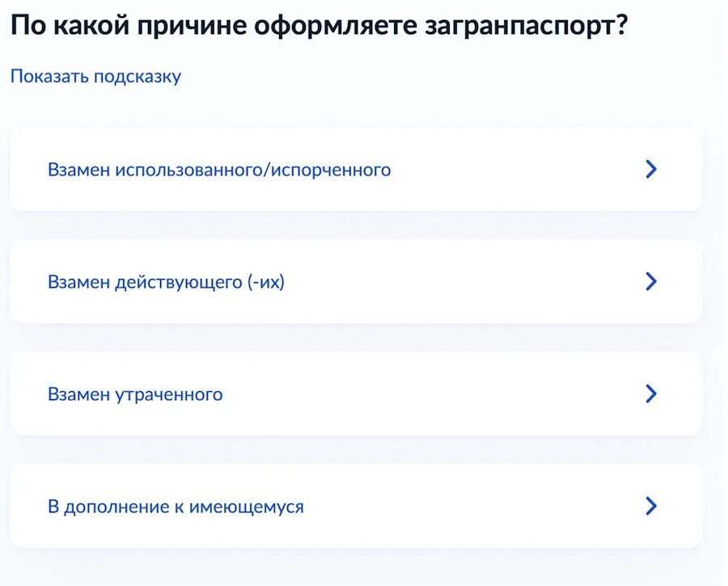
Task: Click the page heading question text
Action: click(x=320, y=25)
